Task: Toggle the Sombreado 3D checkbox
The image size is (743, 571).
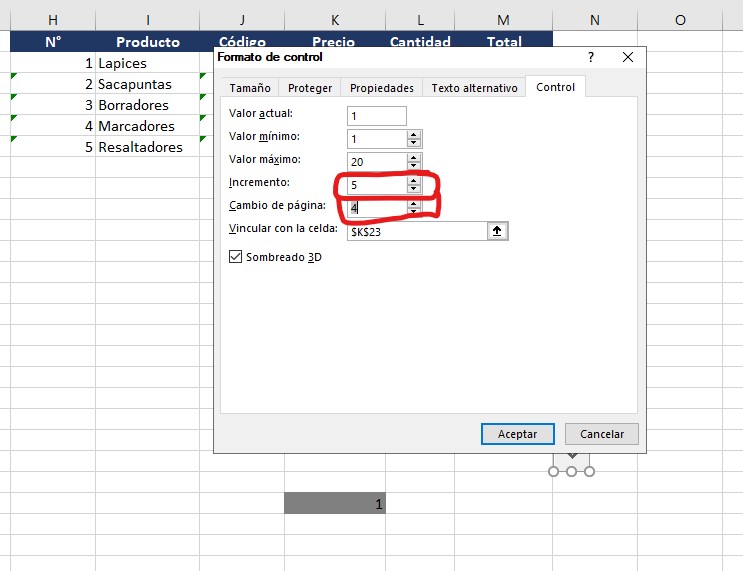Action: (x=236, y=257)
